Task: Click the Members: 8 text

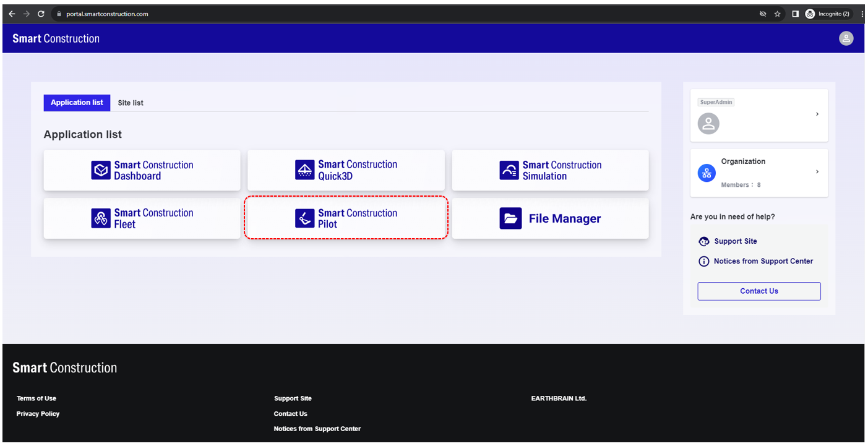Action: coord(741,185)
